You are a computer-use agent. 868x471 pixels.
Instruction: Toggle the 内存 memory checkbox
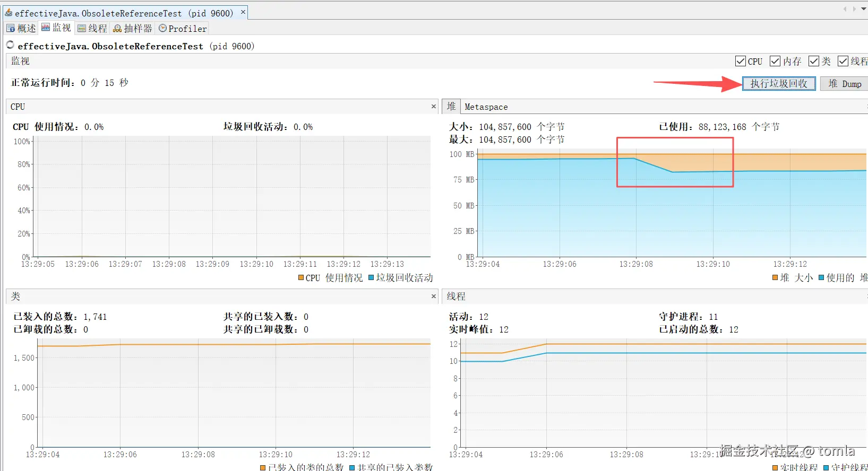[775, 62]
